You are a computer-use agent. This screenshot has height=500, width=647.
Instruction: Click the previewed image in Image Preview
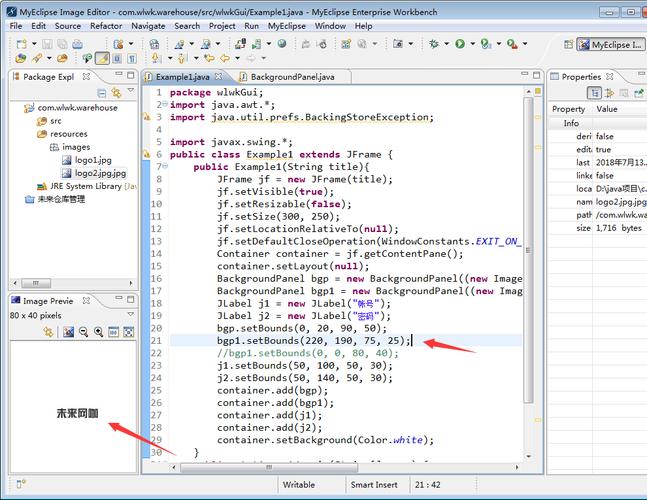coord(77,412)
